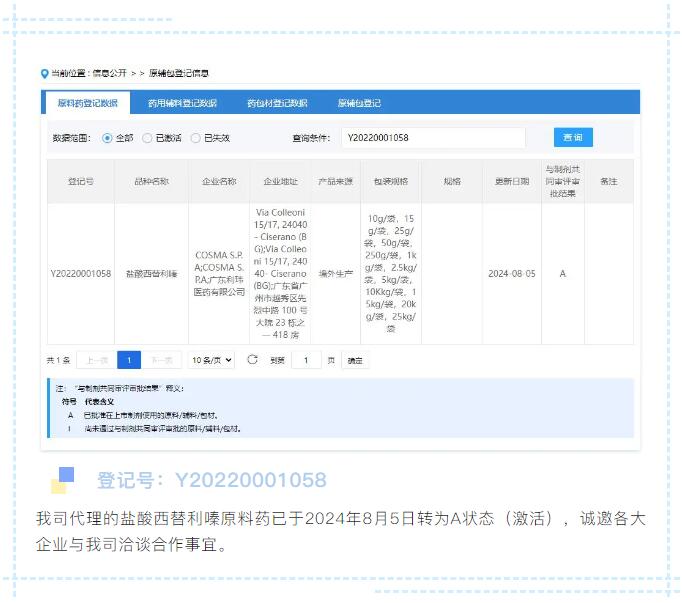This screenshot has height=603, width=682.
Task: Click the 与制剂共同审评审批结果 column header
Action: click(563, 181)
